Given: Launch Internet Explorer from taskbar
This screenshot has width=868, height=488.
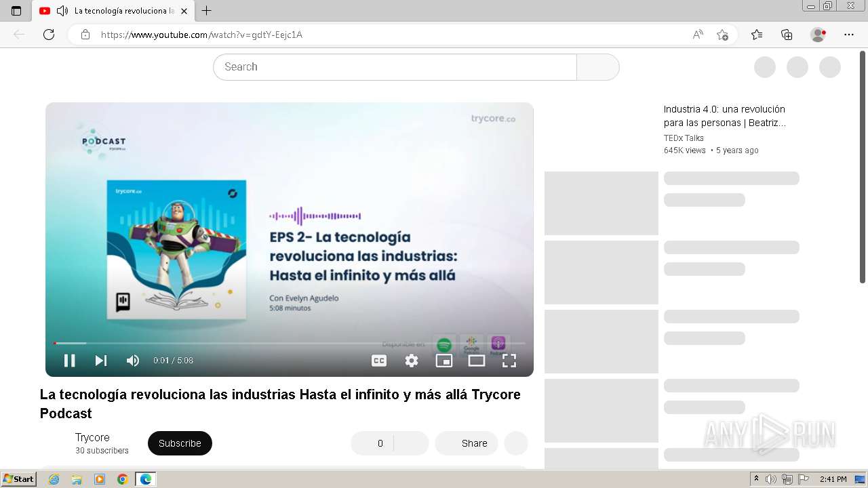Looking at the screenshot, I should tap(54, 479).
